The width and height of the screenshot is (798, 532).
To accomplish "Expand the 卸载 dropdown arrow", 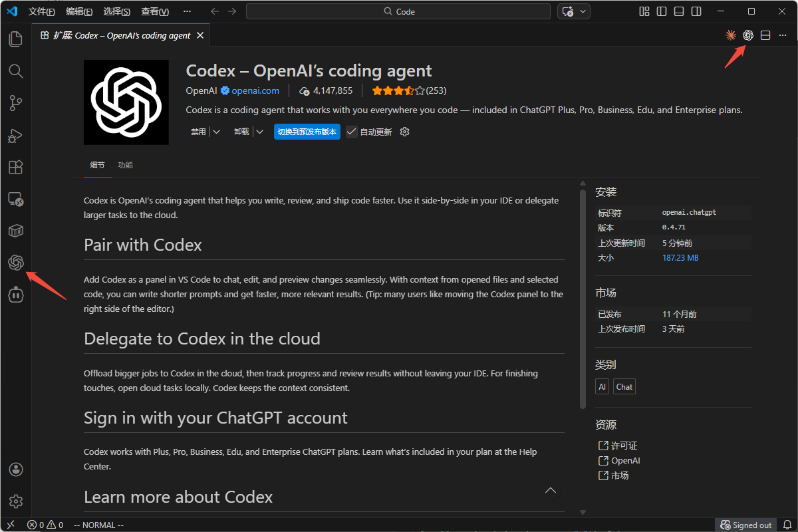I will click(x=259, y=132).
